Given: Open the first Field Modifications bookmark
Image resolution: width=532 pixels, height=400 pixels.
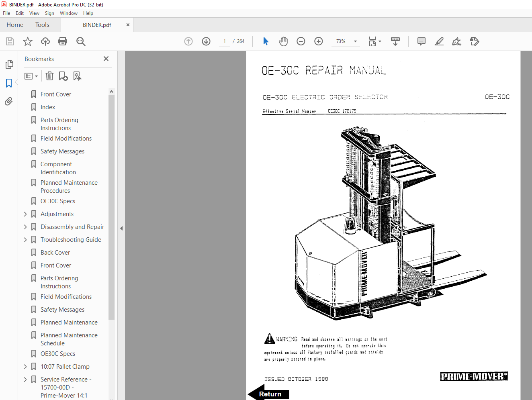Looking at the screenshot, I should (x=66, y=139).
